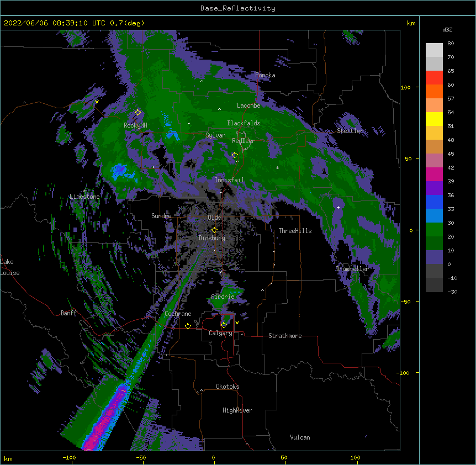
Task: Click the white cross marker north of Drumheller
Action: tap(338, 207)
